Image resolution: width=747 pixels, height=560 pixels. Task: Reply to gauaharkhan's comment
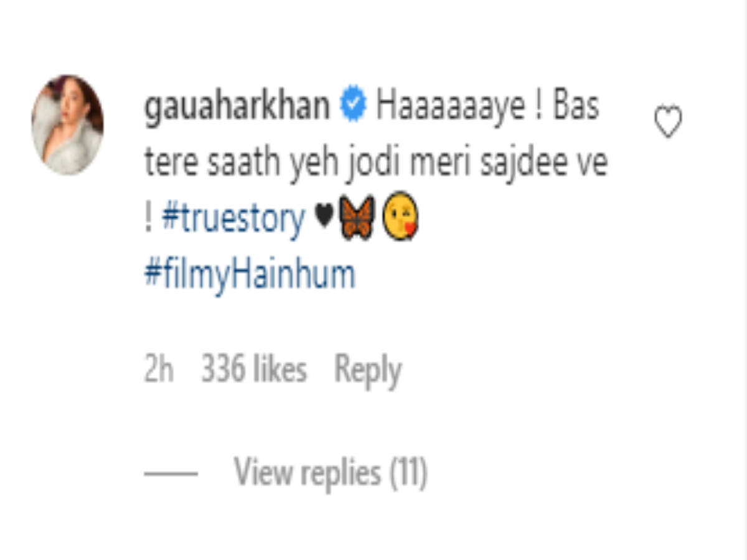pyautogui.click(x=368, y=371)
